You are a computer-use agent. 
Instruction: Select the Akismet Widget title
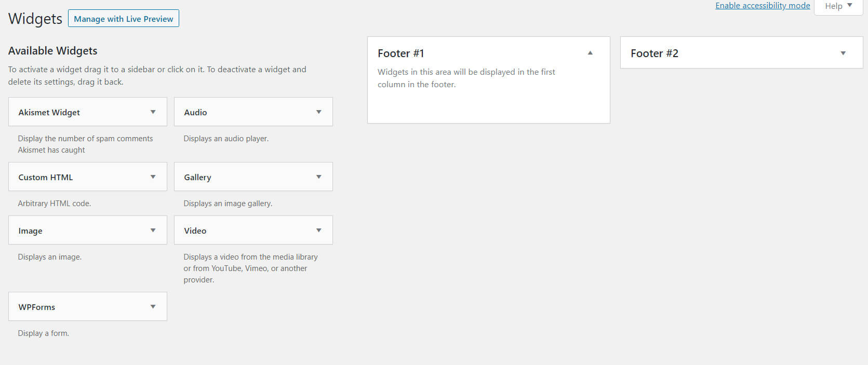tap(49, 112)
